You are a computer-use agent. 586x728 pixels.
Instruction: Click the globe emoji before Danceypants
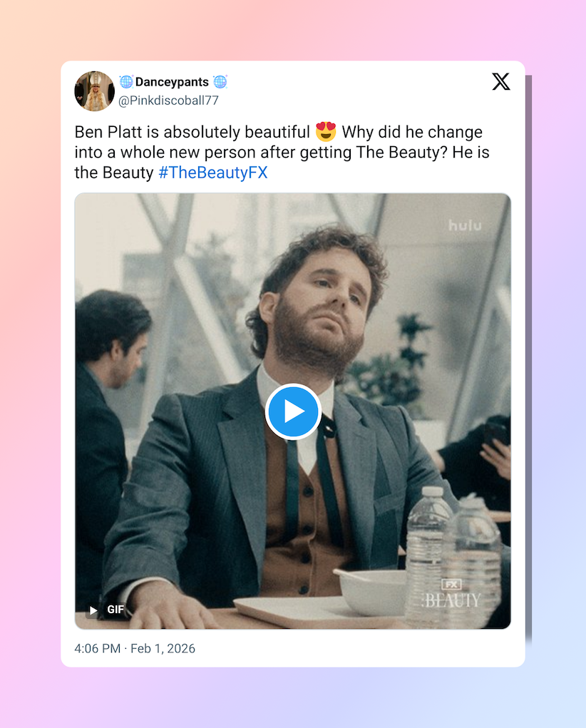(126, 82)
